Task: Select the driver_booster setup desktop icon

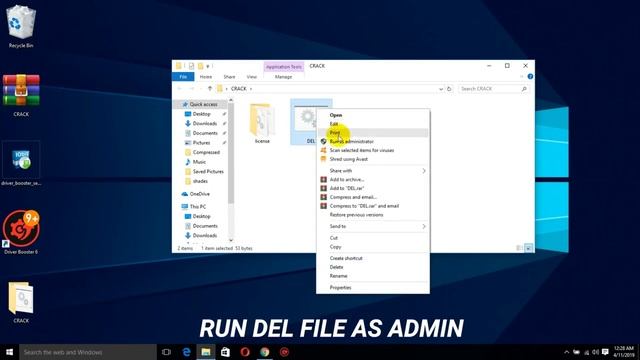Action: click(21, 164)
